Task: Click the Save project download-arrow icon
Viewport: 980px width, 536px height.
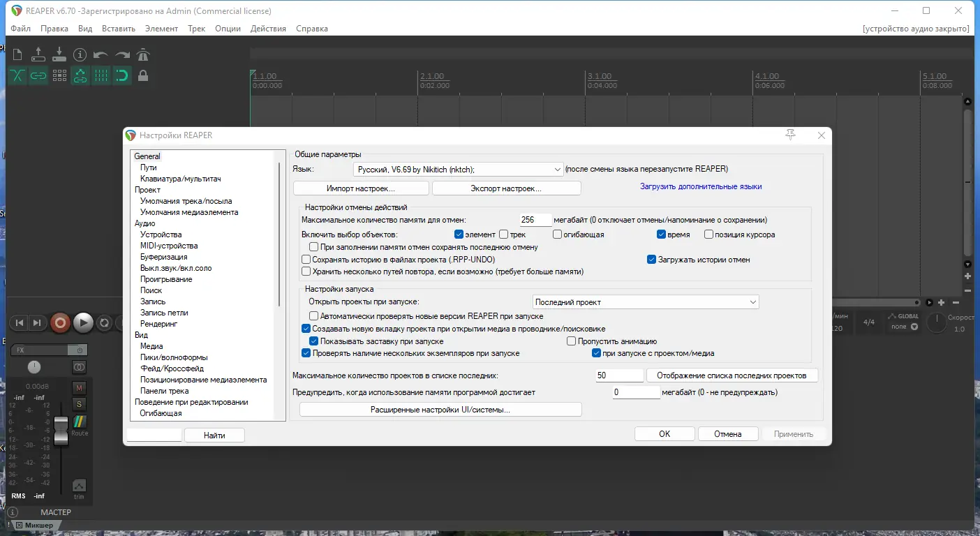Action: coord(59,54)
